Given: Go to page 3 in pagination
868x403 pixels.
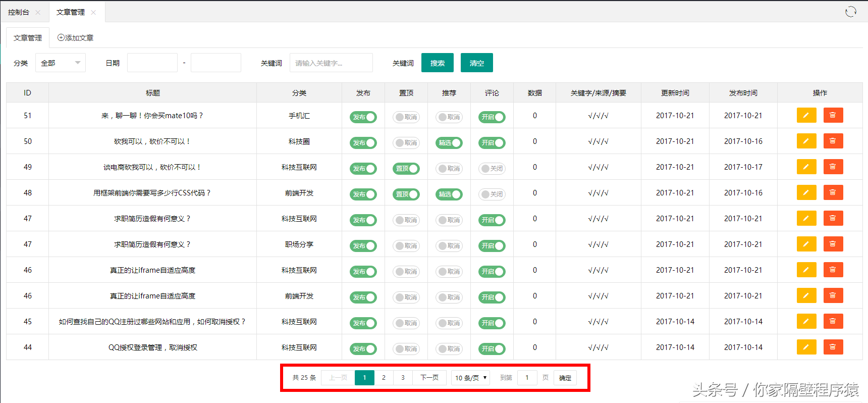Looking at the screenshot, I should click(x=403, y=378).
